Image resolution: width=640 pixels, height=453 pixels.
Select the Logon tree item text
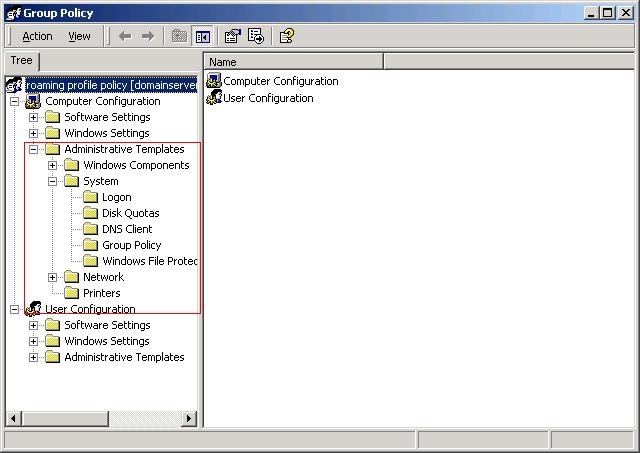point(117,198)
